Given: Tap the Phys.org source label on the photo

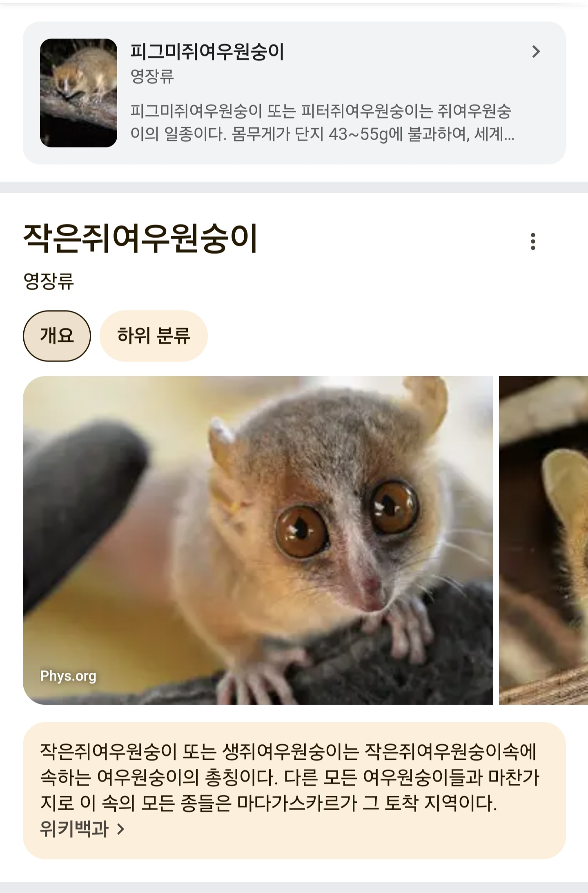Looking at the screenshot, I should point(68,676).
